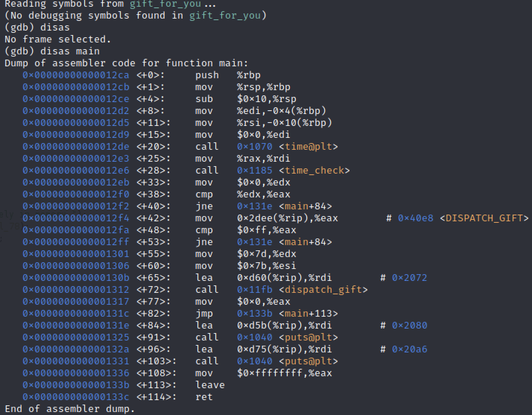This screenshot has width=532, height=415.
Task: Click the address 0x000000000000133c
Action: pos(76,397)
